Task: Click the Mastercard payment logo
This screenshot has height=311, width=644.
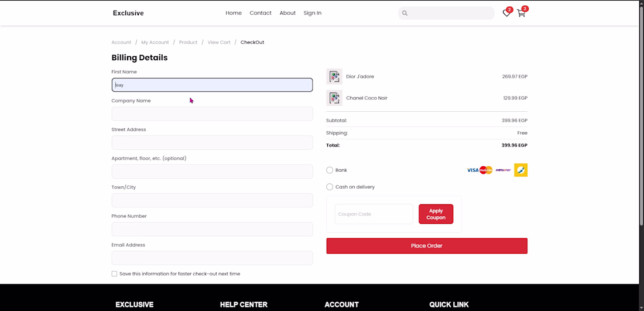Action: coord(486,170)
